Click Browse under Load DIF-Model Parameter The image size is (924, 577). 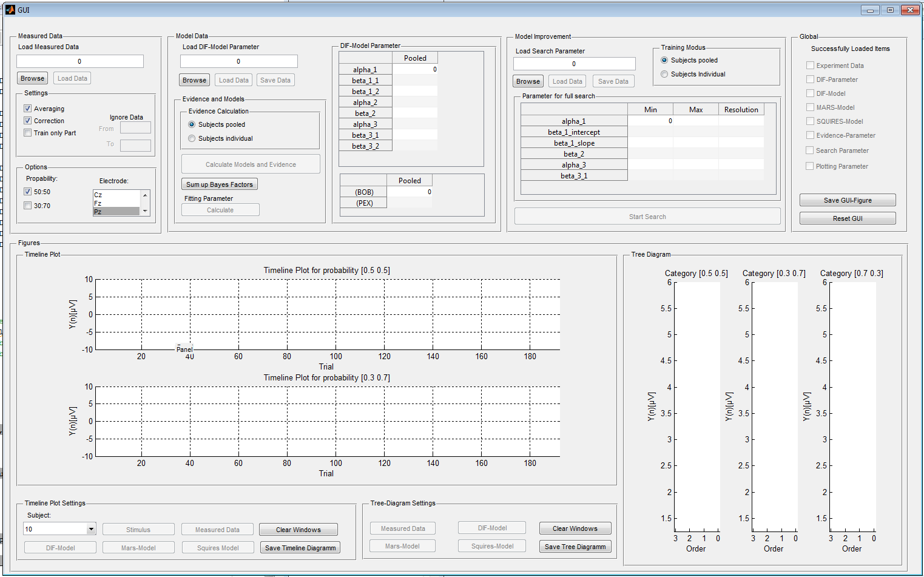194,80
